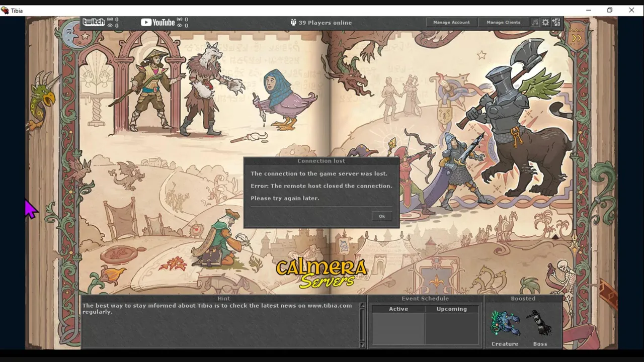
Task: Click the players online icon
Action: tap(293, 23)
